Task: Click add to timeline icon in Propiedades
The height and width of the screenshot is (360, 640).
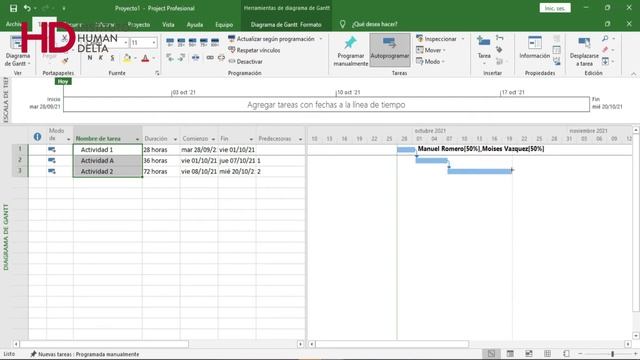Action: [x=556, y=61]
